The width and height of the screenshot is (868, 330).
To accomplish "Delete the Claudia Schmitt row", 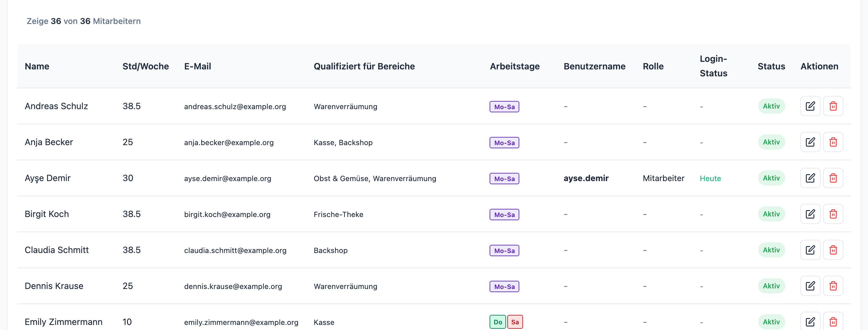I will coord(833,250).
